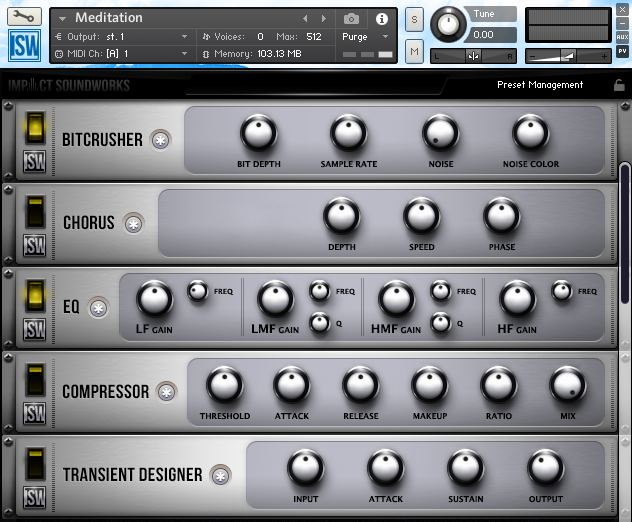Click the lock icon beside Preset Management
Viewport: 632px width, 522px height.
[619, 85]
